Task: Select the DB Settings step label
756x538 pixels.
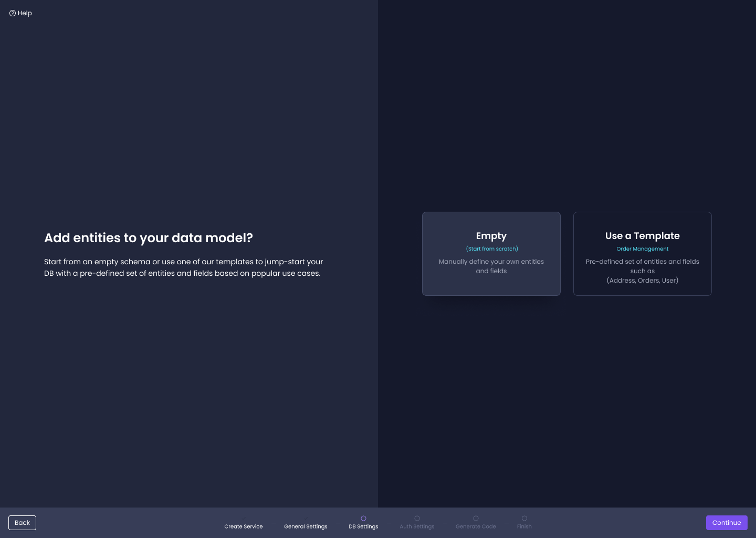Action: (x=363, y=526)
